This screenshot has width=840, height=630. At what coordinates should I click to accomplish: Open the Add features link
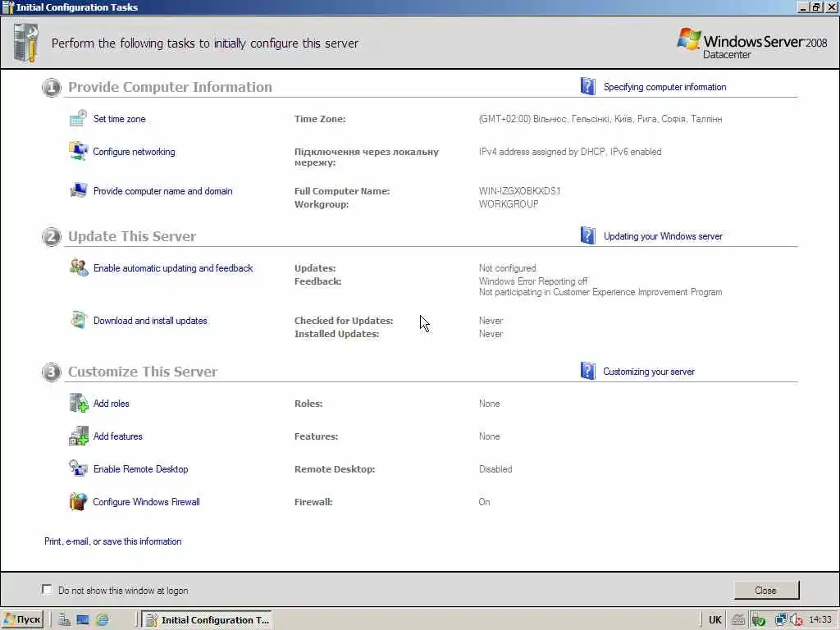[x=118, y=436]
